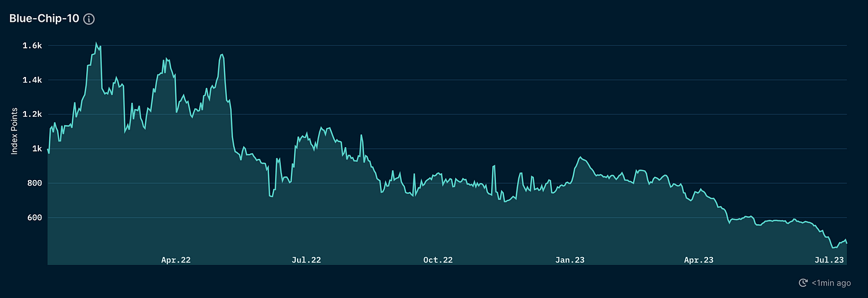Click the Apr.23 x-axis label
This screenshot has width=868, height=298.
(x=699, y=260)
